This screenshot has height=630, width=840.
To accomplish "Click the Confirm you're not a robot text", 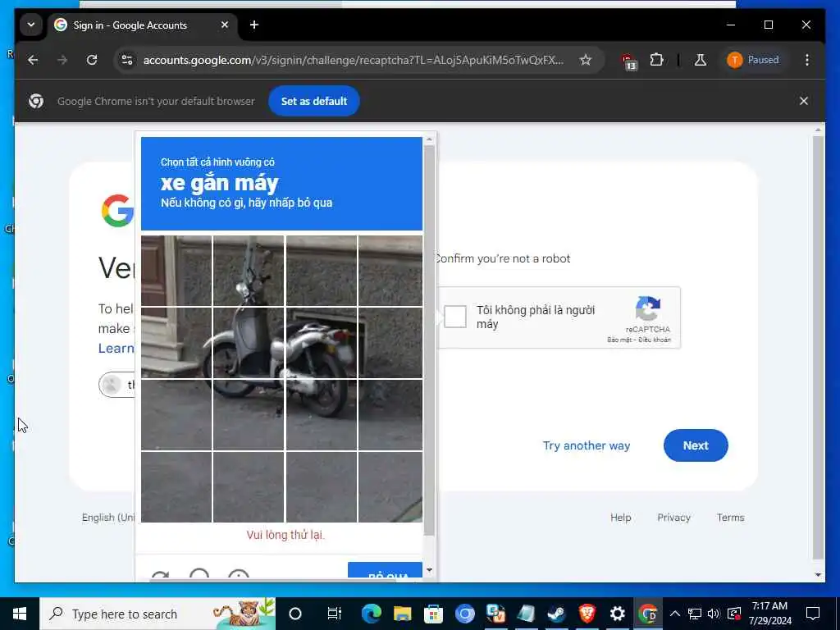I will coord(503,258).
